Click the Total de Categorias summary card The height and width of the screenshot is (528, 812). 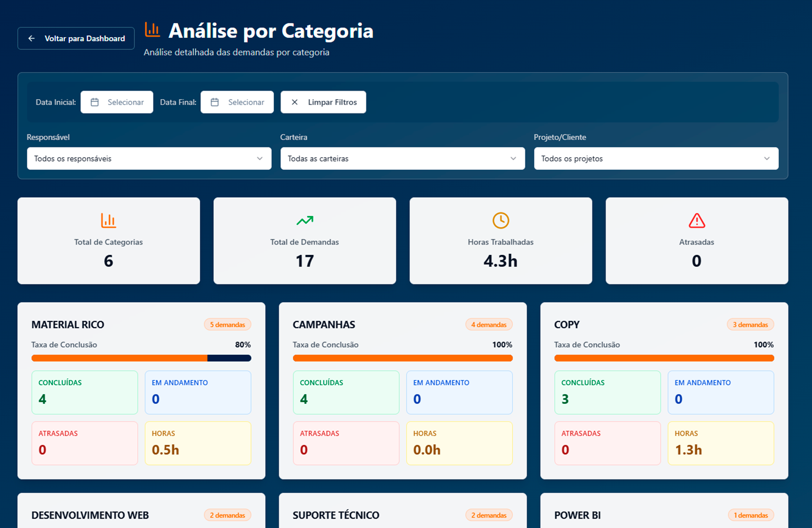tap(108, 240)
